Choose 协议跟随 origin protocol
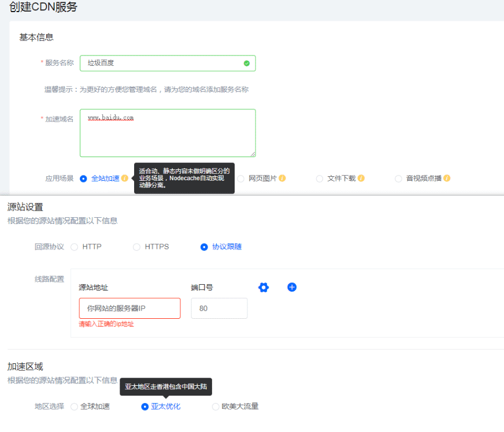 (204, 247)
